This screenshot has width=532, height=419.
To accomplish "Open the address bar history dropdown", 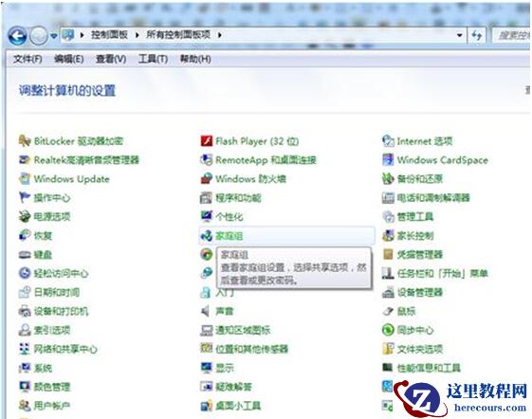I will (x=460, y=35).
